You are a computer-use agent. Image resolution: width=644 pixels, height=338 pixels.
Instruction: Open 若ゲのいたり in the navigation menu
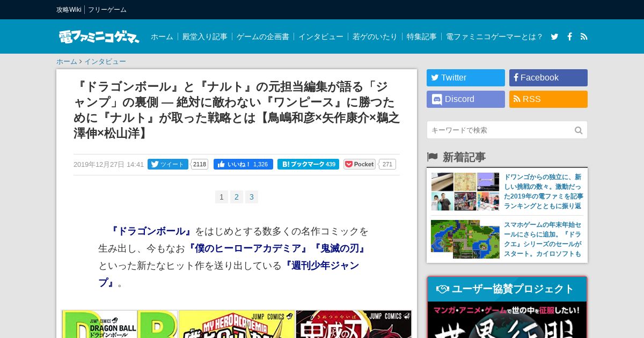point(375,36)
